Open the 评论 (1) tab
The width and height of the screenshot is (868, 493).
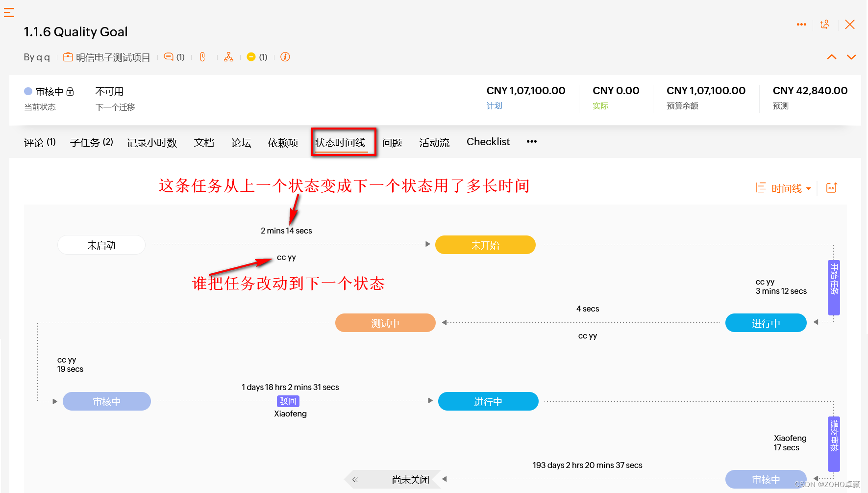[40, 142]
